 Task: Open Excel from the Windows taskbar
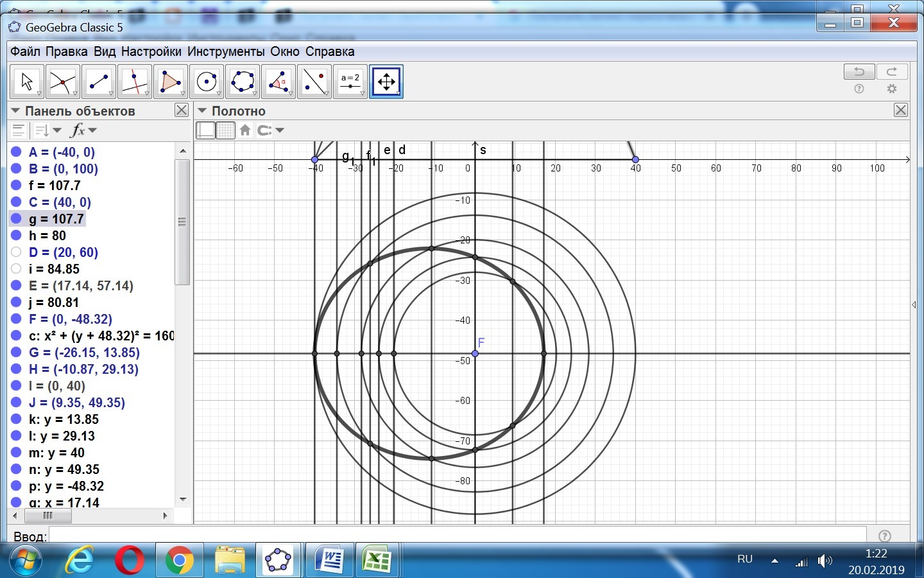pos(377,560)
